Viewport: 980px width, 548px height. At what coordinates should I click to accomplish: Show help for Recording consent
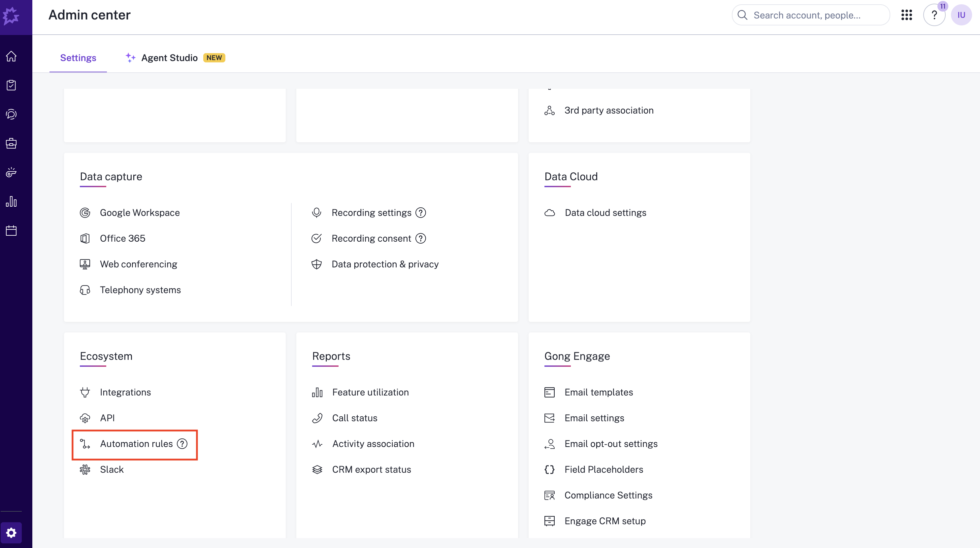(x=421, y=239)
